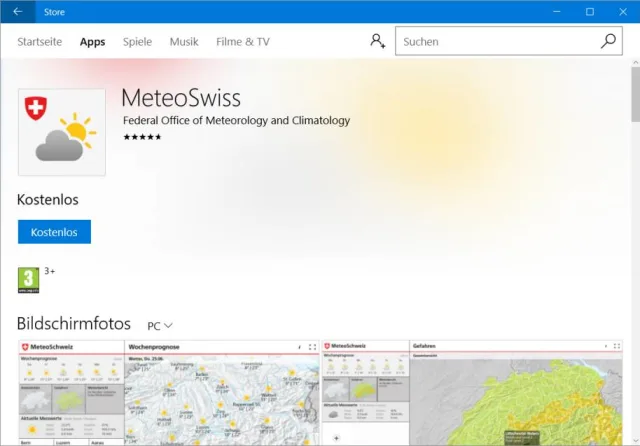
Task: Minimize the Store window
Action: (556, 11)
